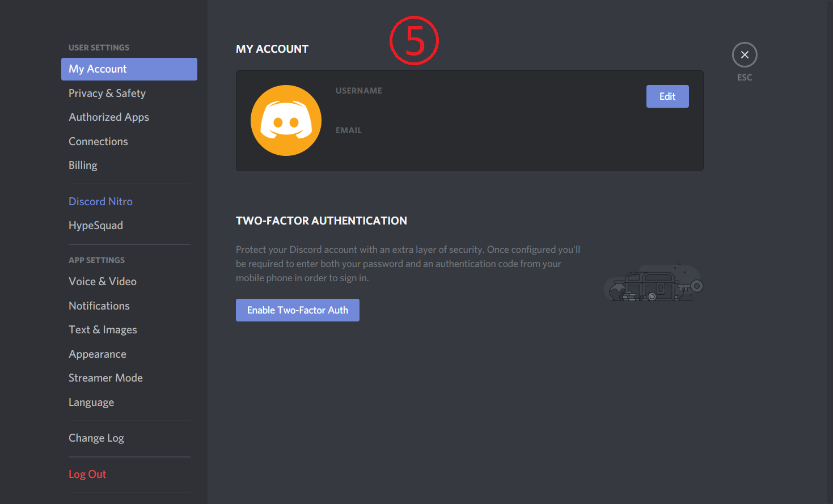Screen dimensions: 833x504
Task: Select Language settings
Action: [x=91, y=403]
